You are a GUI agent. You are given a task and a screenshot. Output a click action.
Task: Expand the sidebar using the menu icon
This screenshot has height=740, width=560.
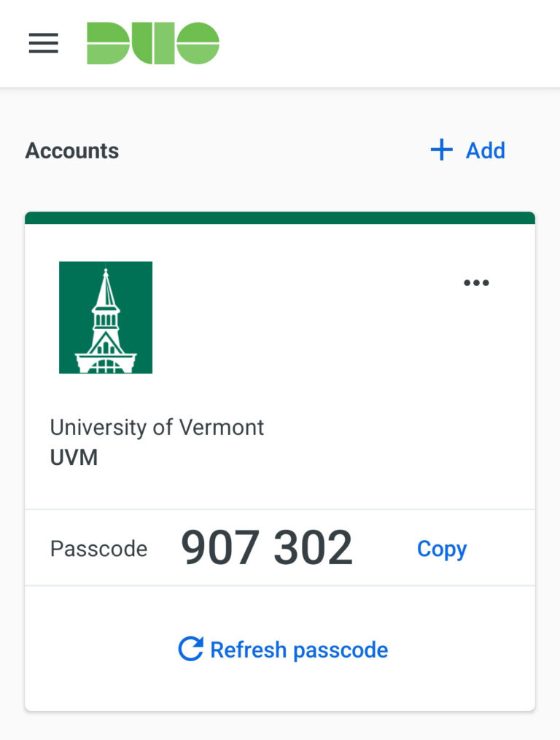pyautogui.click(x=43, y=42)
